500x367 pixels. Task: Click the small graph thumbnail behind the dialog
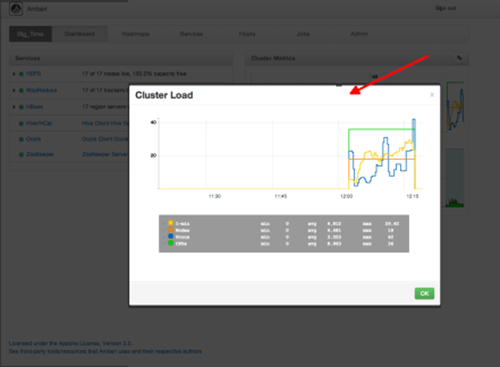tap(455, 107)
